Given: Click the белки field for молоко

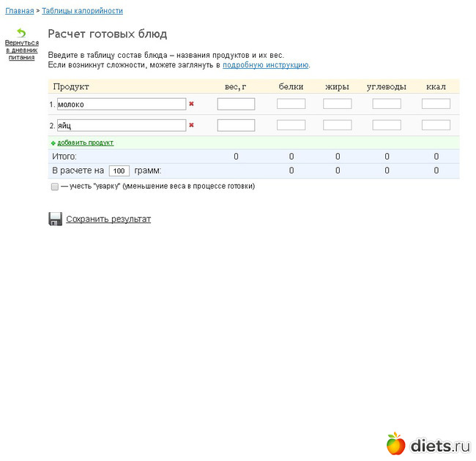Looking at the screenshot, I should click(291, 104).
